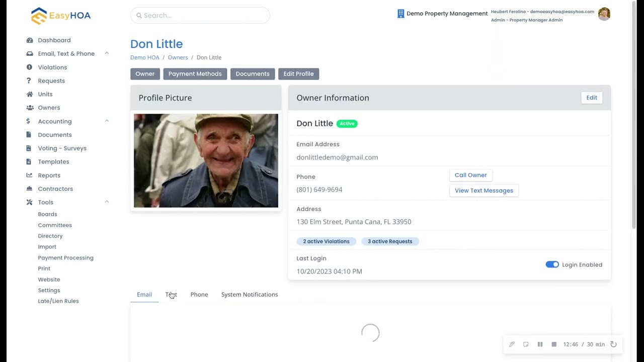Open the Documents button under breadcrumb
This screenshot has height=362, width=644.
pos(253,74)
